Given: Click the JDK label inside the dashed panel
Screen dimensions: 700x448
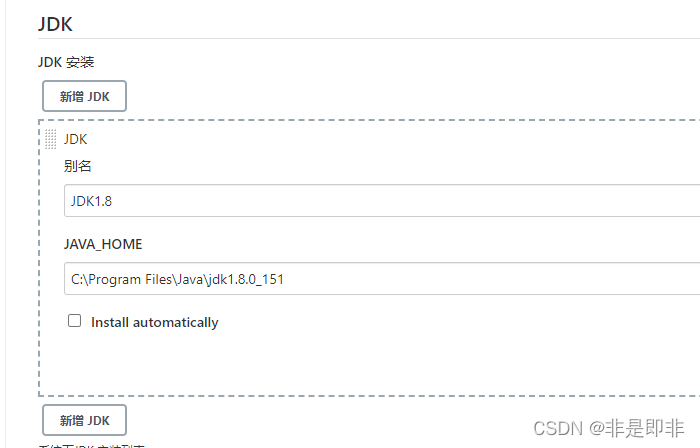Looking at the screenshot, I should click(75, 140).
